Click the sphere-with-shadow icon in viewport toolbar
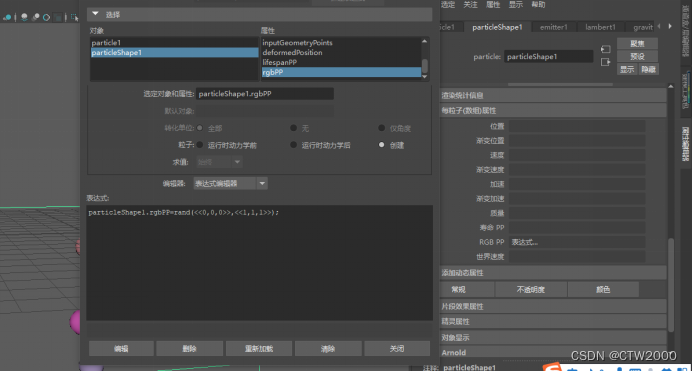This screenshot has height=371, width=693. pos(24,18)
